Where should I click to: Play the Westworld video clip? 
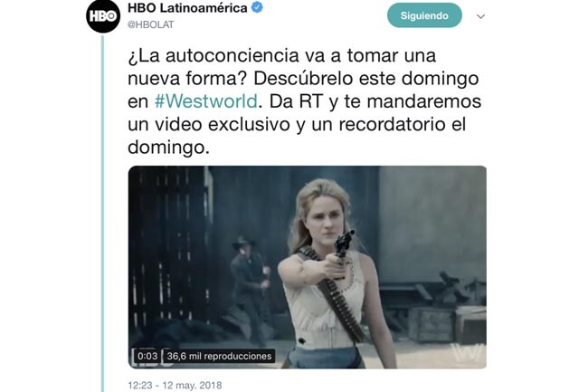[x=308, y=267]
